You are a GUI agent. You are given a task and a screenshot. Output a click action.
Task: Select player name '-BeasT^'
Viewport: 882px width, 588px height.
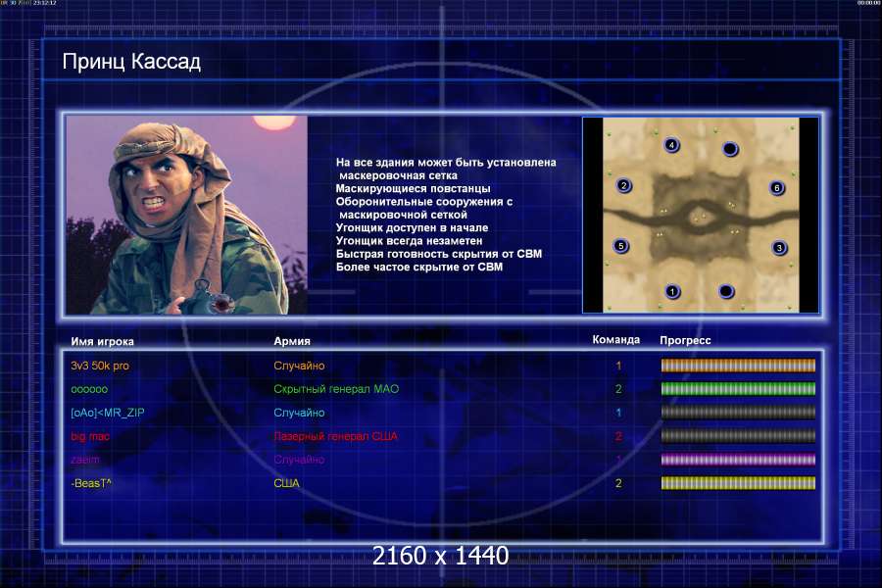(x=91, y=483)
